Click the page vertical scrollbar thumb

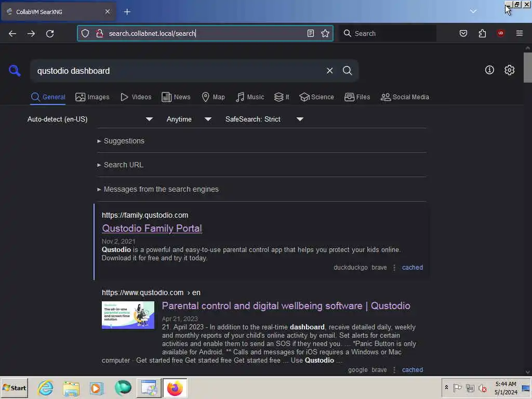(x=528, y=67)
